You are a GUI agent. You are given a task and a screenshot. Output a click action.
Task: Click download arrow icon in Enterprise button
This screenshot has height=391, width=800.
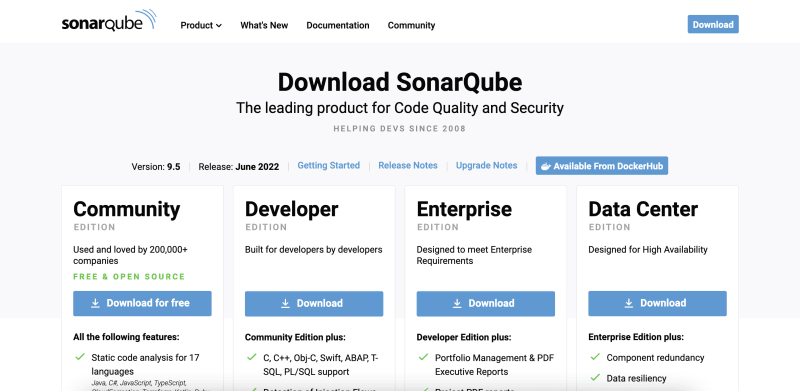point(457,303)
